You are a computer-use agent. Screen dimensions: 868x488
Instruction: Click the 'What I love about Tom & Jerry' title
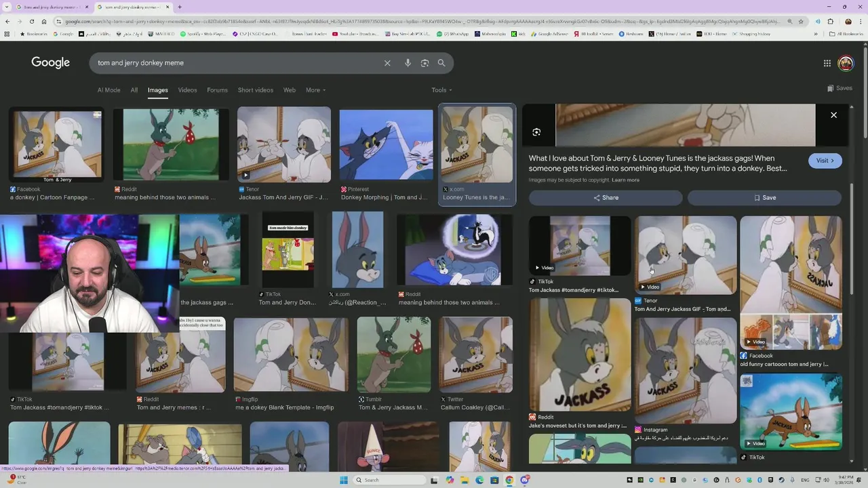click(x=658, y=163)
